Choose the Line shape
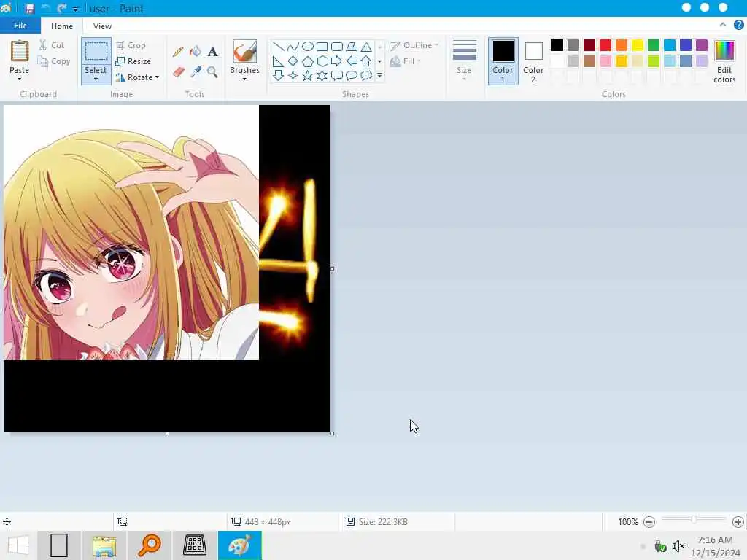Image resolution: width=747 pixels, height=560 pixels. [279, 47]
